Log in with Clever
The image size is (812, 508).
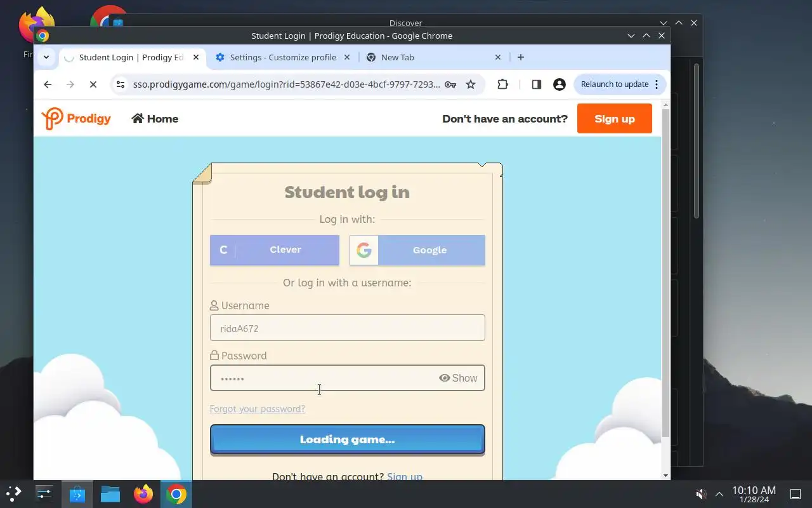coord(275,250)
